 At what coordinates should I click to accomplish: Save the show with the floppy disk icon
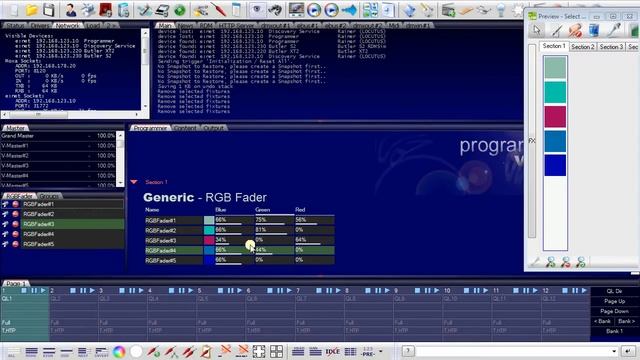49,10
